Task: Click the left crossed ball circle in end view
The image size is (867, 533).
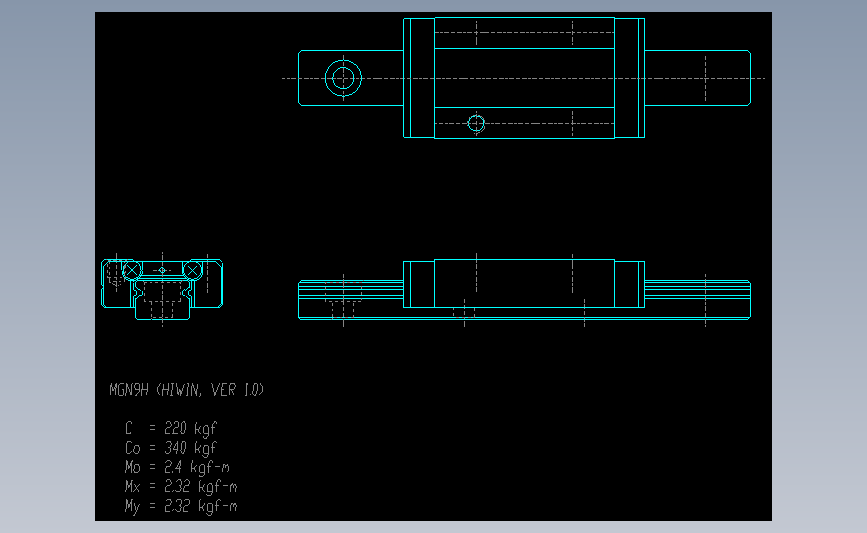Action: pyautogui.click(x=132, y=270)
